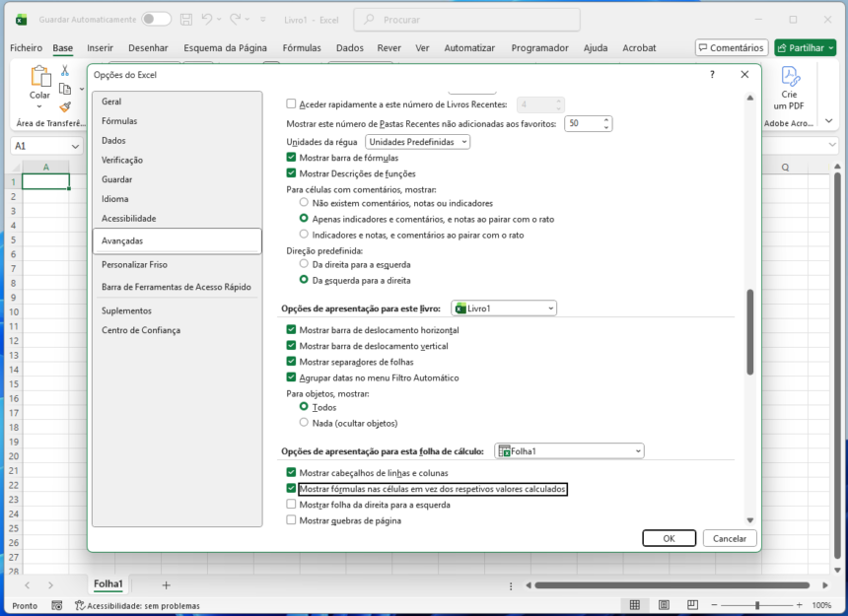Confirm options with OK button
Screen dimensions: 848x616
pyautogui.click(x=669, y=538)
